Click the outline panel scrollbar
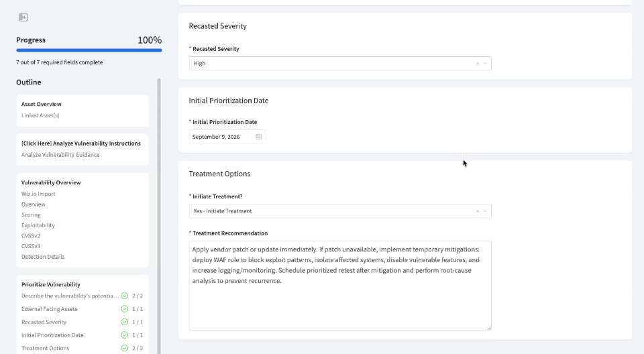Image resolution: width=644 pixels, height=354 pixels. pyautogui.click(x=159, y=216)
